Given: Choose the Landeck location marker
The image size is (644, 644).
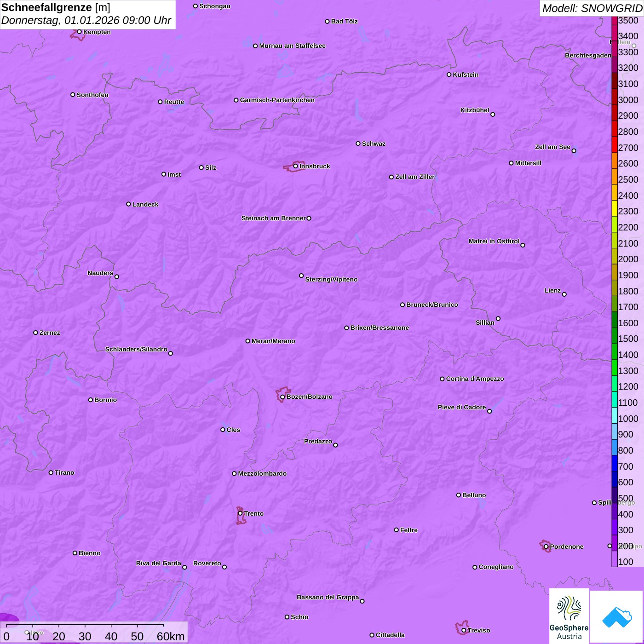Looking at the screenshot, I should [128, 204].
